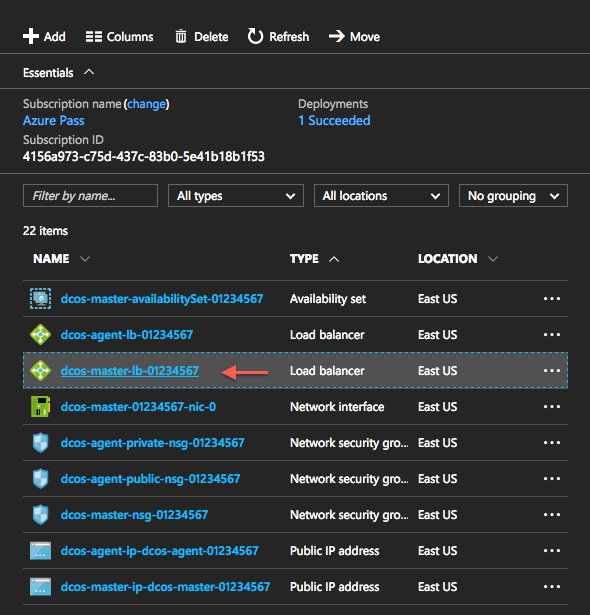
Task: Open more options for dcos-agent-private-nsg-01234567 row
Action: point(552,443)
